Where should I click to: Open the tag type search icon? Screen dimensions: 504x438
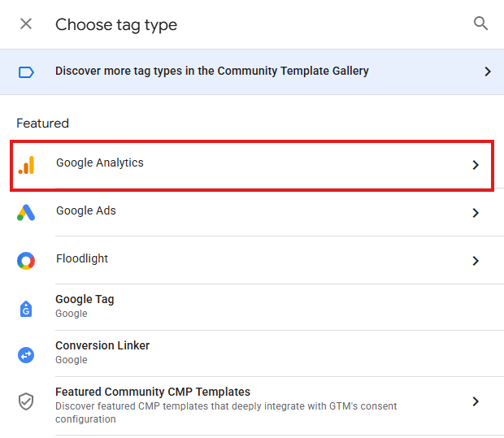pyautogui.click(x=480, y=24)
